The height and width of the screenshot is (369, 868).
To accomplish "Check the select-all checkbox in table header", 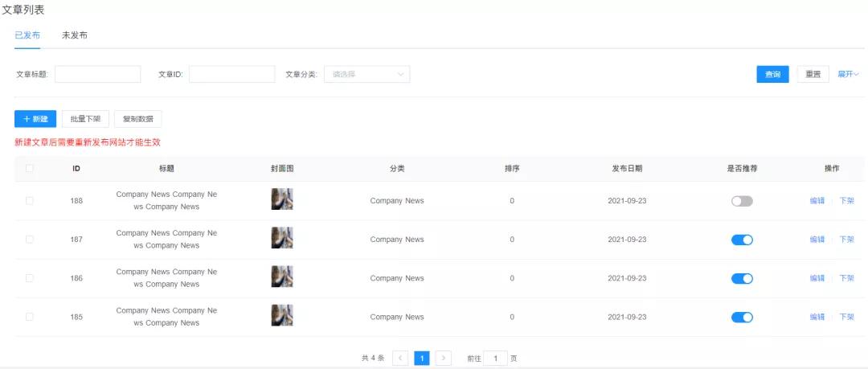I will click(x=30, y=169).
